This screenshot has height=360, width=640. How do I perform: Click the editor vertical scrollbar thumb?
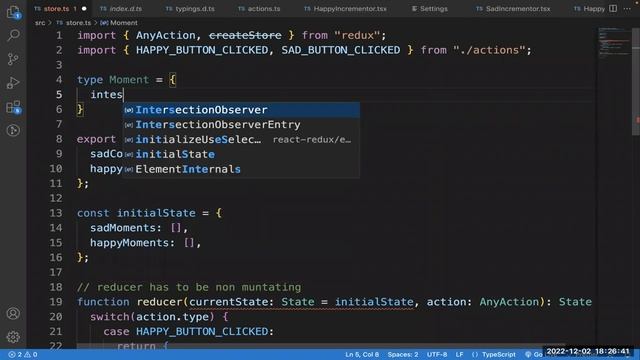636,82
